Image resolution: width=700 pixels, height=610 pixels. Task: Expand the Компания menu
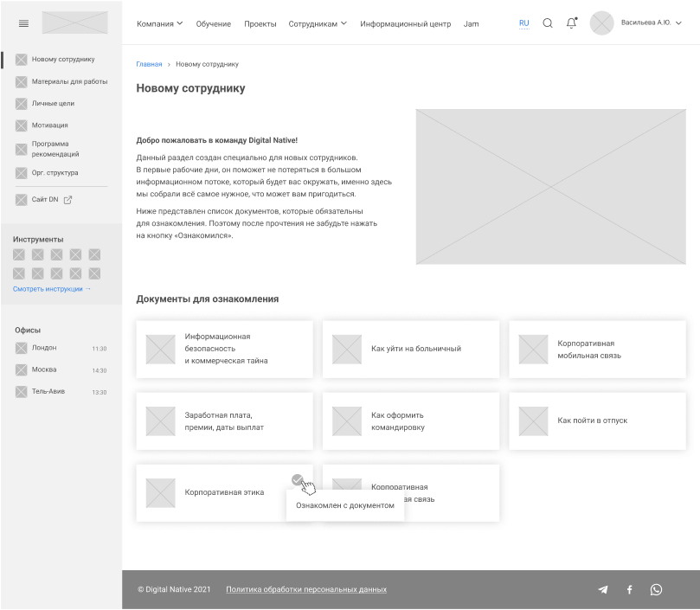[x=160, y=23]
